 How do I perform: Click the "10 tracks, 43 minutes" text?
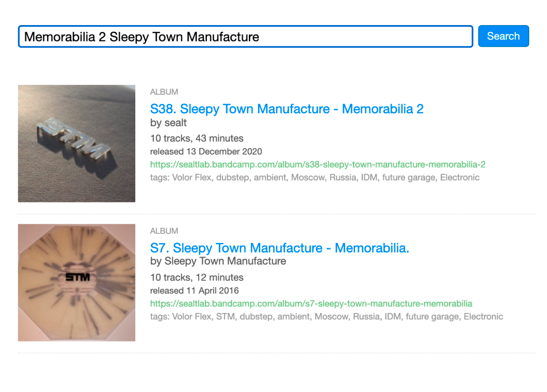[x=196, y=139]
